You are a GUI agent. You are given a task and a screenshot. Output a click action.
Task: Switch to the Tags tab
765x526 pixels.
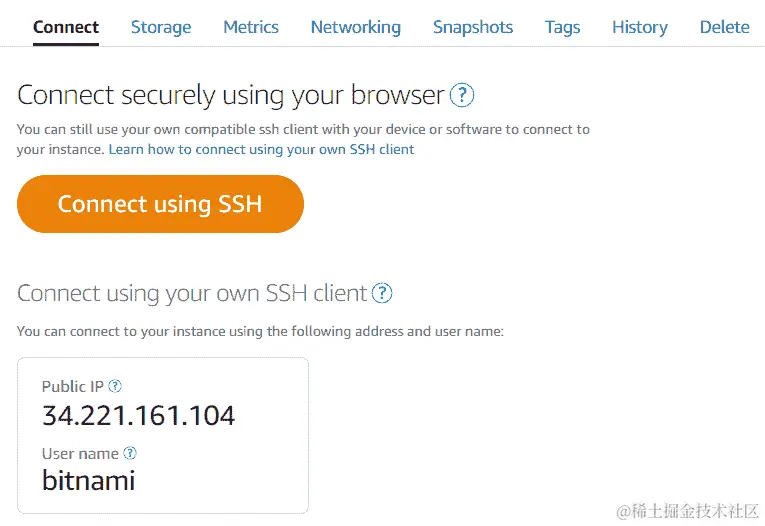click(x=563, y=27)
